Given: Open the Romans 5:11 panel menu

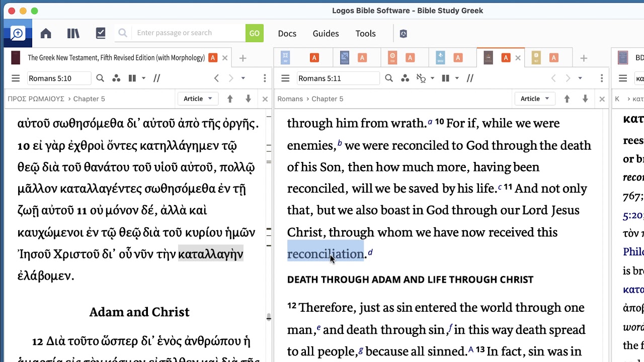Looking at the screenshot, I should click(x=285, y=78).
